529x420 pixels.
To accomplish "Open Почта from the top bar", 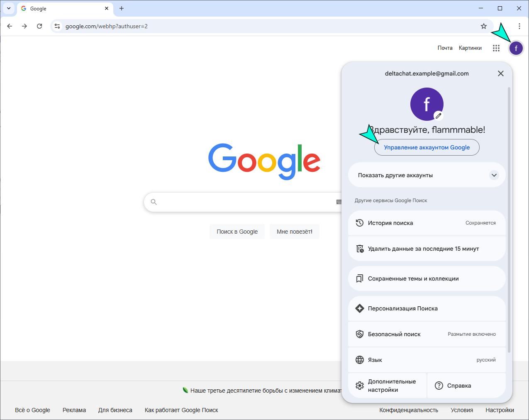I will point(445,48).
